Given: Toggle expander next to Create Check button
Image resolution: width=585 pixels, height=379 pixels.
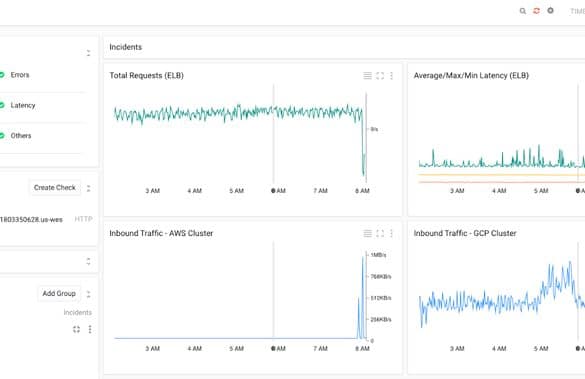Looking at the screenshot, I should pyautogui.click(x=88, y=188).
